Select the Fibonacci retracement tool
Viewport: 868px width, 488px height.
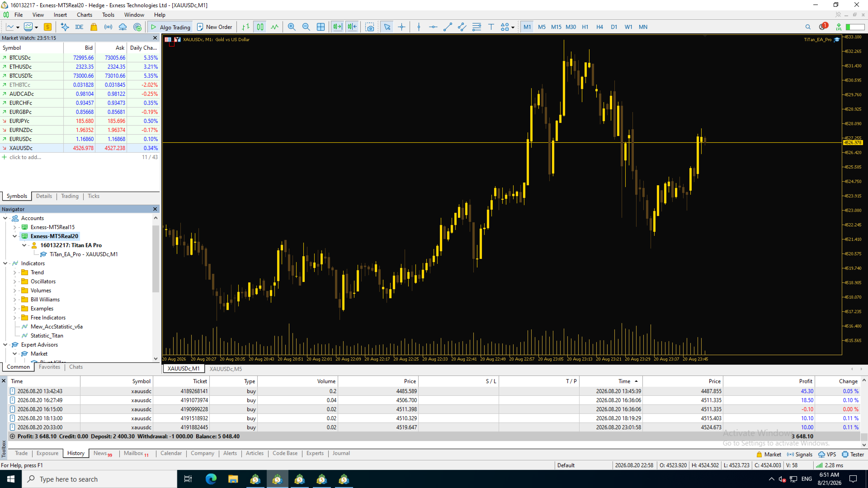pos(476,27)
